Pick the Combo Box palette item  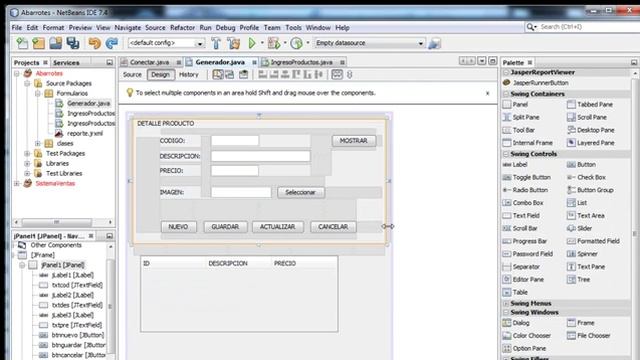(x=523, y=203)
